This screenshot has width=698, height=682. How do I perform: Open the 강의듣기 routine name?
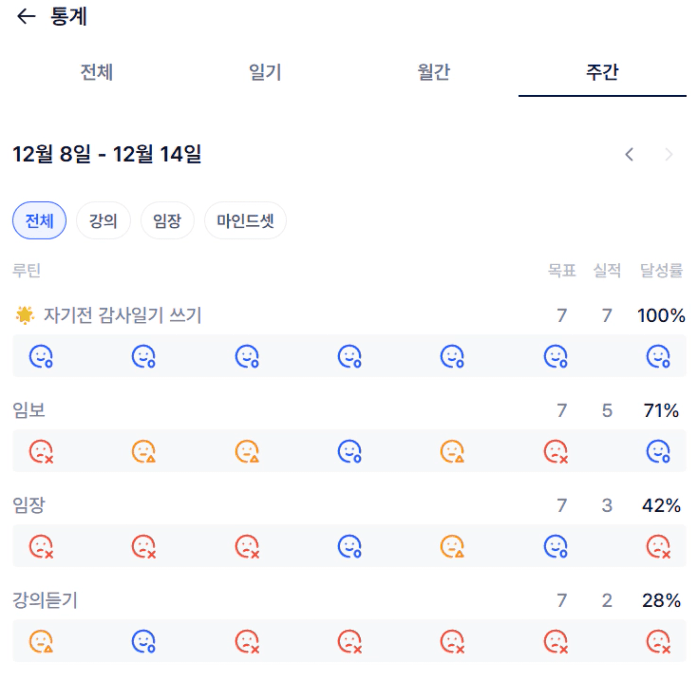pyautogui.click(x=45, y=601)
